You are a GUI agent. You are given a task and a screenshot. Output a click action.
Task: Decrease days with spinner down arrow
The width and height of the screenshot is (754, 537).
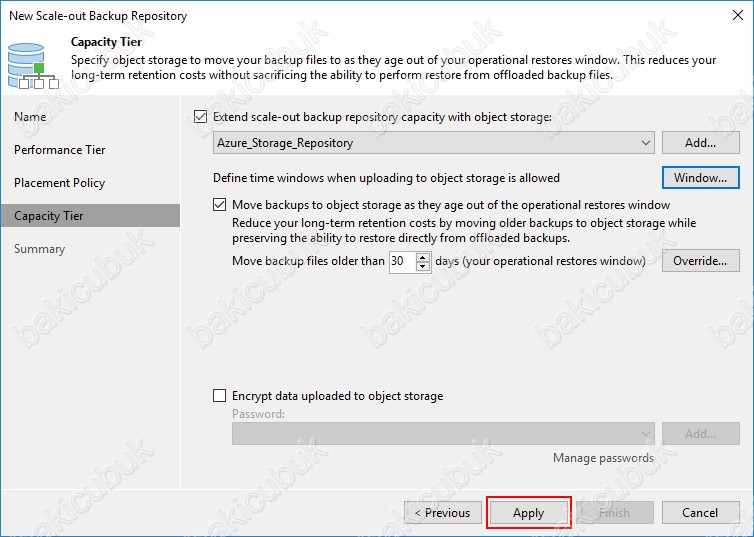click(x=423, y=267)
